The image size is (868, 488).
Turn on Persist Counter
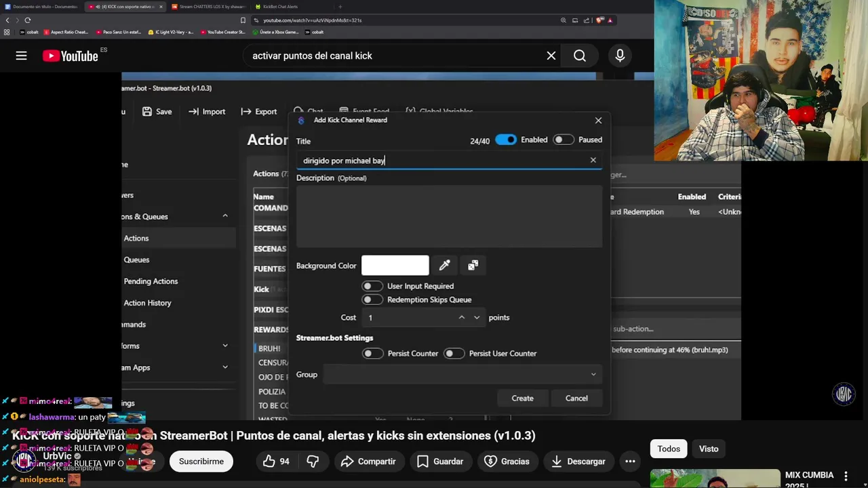373,353
